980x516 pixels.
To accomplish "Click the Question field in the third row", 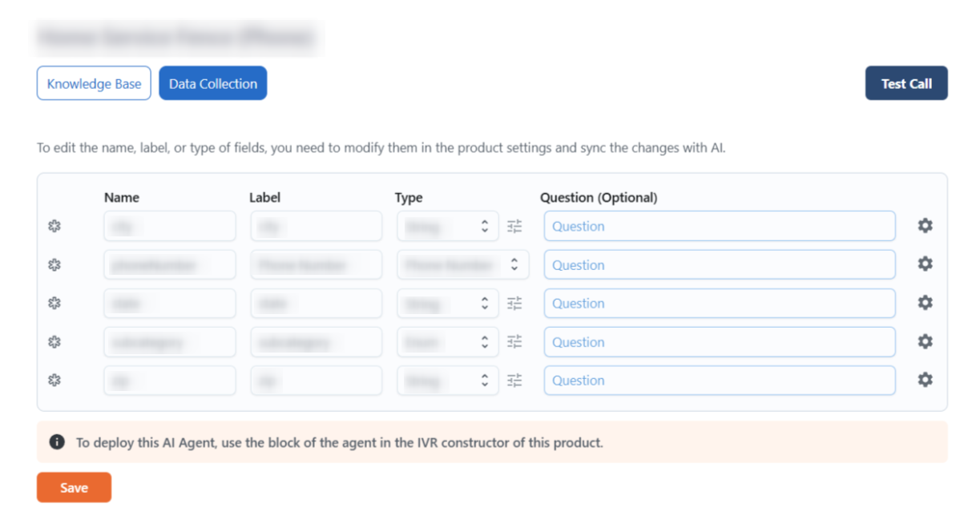I will pos(719,304).
